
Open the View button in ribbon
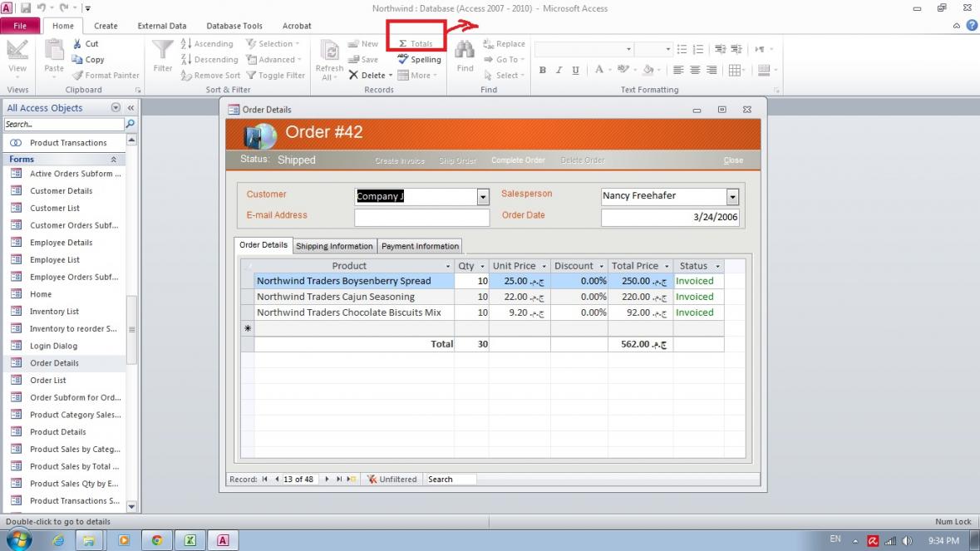[17, 57]
